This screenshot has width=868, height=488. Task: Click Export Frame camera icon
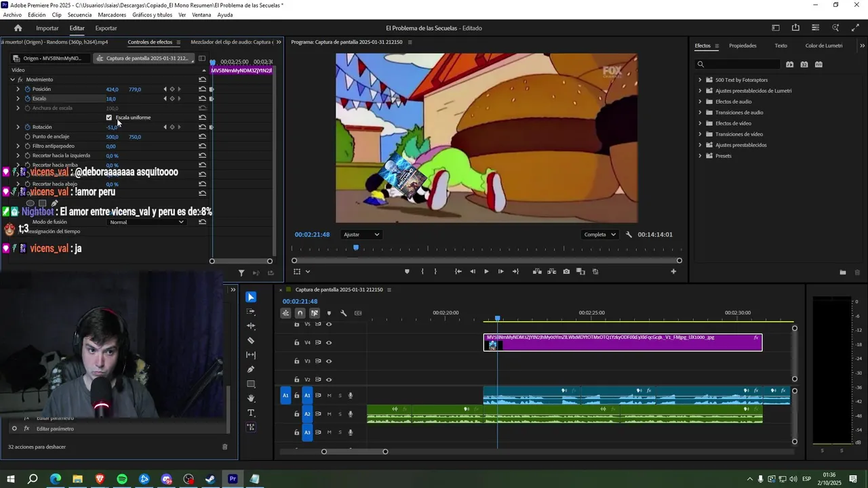coord(566,272)
